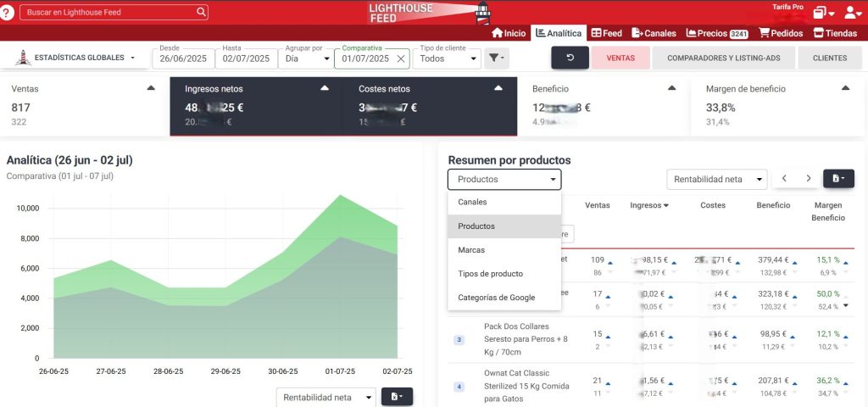
Task: Open the Canales tab
Action: coord(654,33)
